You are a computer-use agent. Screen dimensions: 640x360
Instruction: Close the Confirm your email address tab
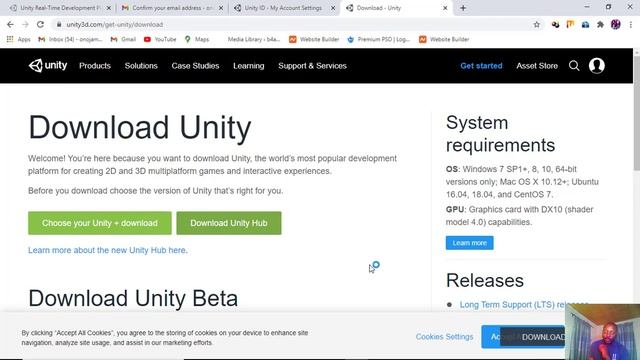(221, 8)
